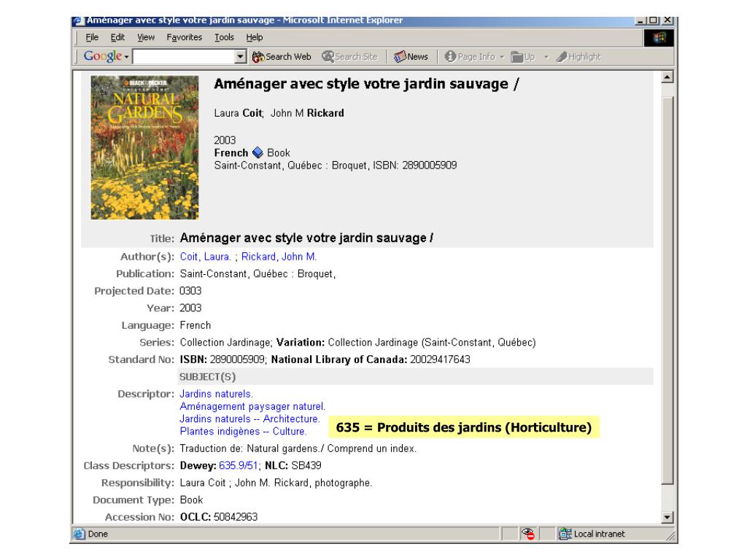Click the Document Type value Book
Viewport: 747px width, 560px height.
(192, 499)
